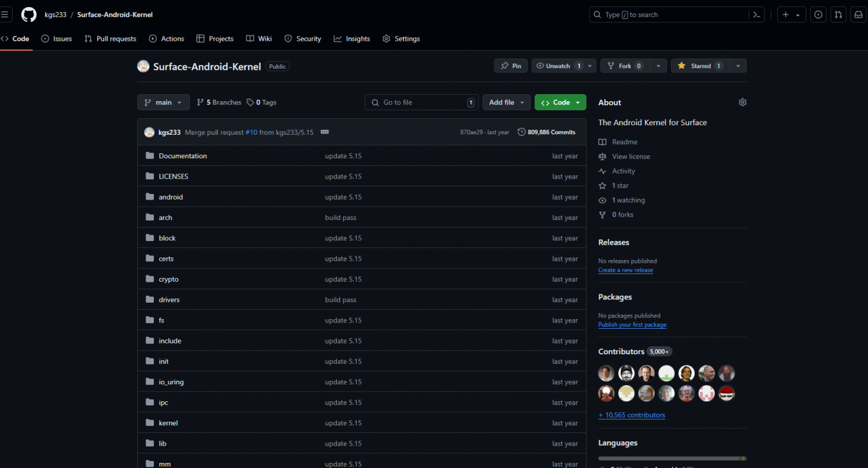Viewport: 868px width, 468px height.
Task: Expand the commit message ellipsis button
Action: 325,132
